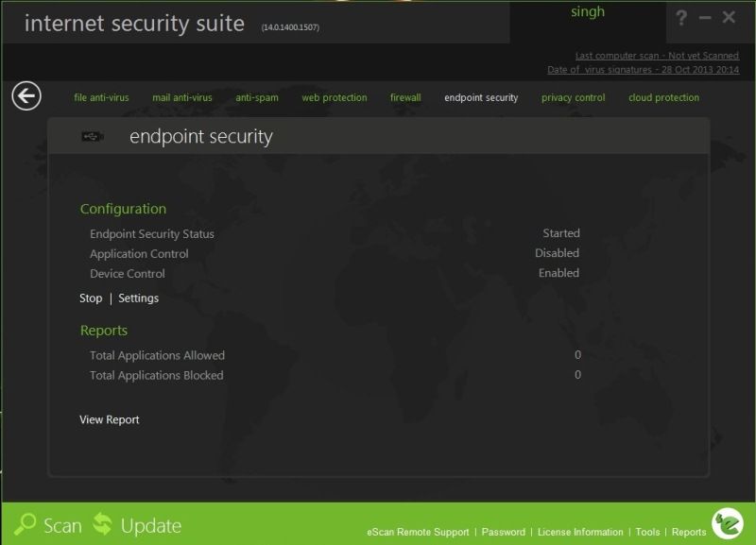Open the mail anti-virus tab
The height and width of the screenshot is (545, 756).
coord(182,97)
